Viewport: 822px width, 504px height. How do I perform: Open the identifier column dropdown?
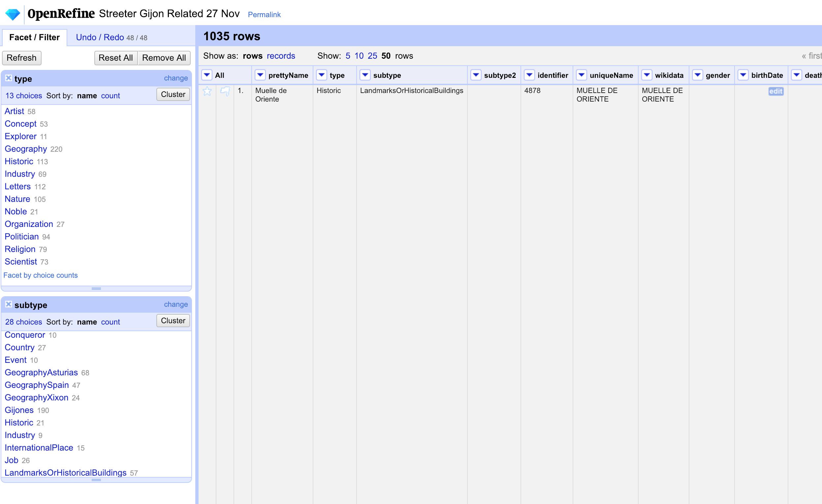[x=529, y=75]
